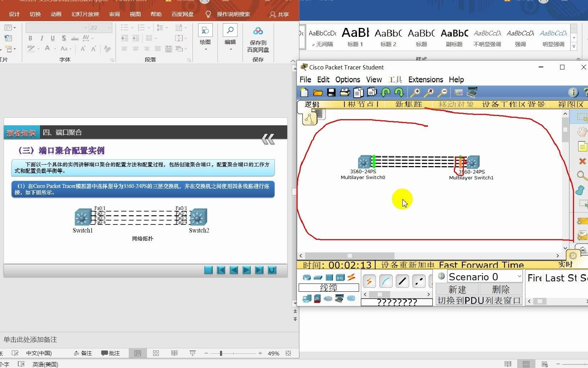
Task: Open the font size dropdown showing 22
Action: (109, 28)
